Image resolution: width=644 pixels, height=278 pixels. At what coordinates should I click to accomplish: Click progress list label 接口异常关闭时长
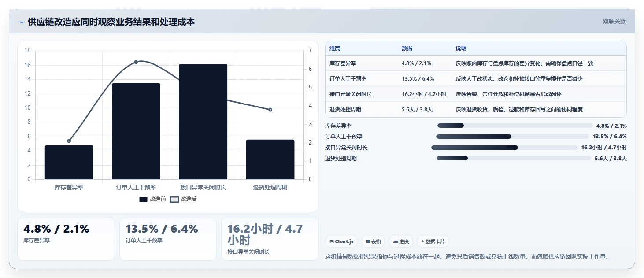pos(346,148)
